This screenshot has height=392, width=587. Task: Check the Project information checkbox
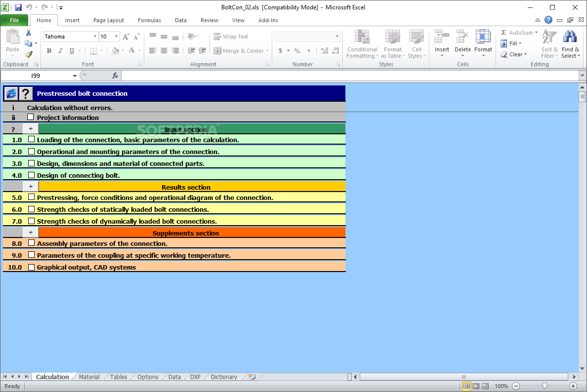point(30,117)
